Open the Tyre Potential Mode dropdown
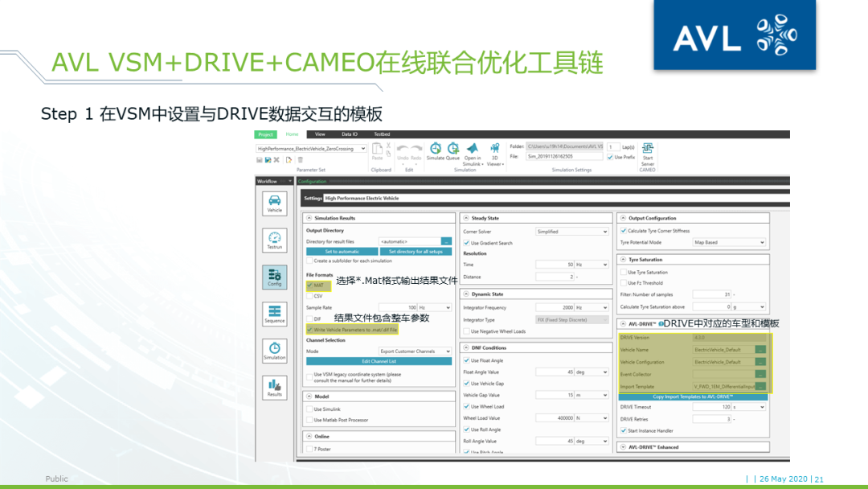The width and height of the screenshot is (868, 489). pyautogui.click(x=728, y=241)
